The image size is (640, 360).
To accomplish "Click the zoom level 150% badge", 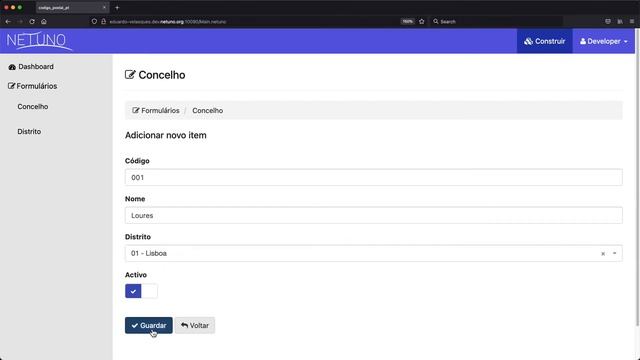I will click(407, 22).
